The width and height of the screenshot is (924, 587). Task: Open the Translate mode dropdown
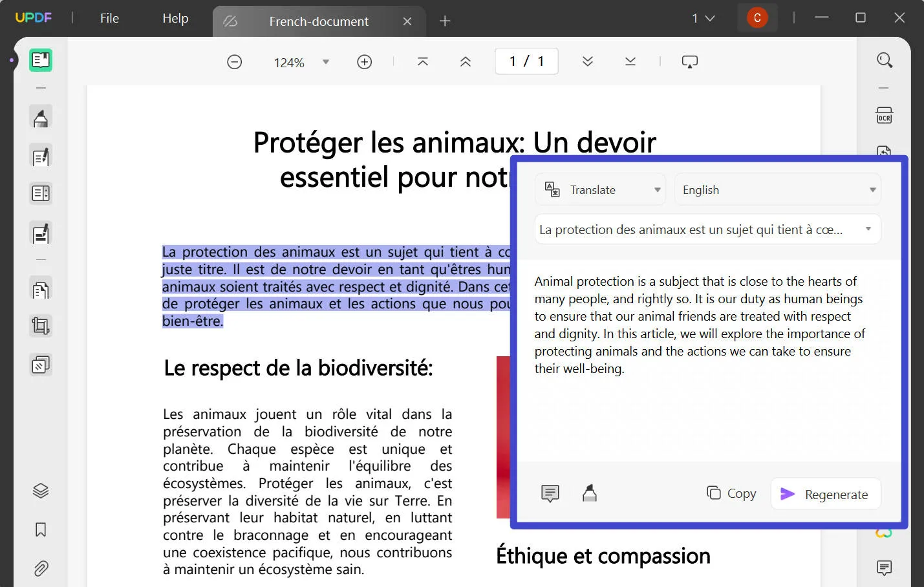pyautogui.click(x=599, y=189)
